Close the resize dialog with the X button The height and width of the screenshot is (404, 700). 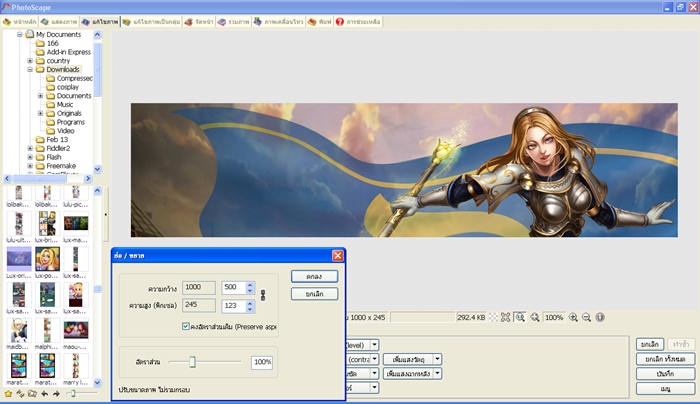point(337,255)
